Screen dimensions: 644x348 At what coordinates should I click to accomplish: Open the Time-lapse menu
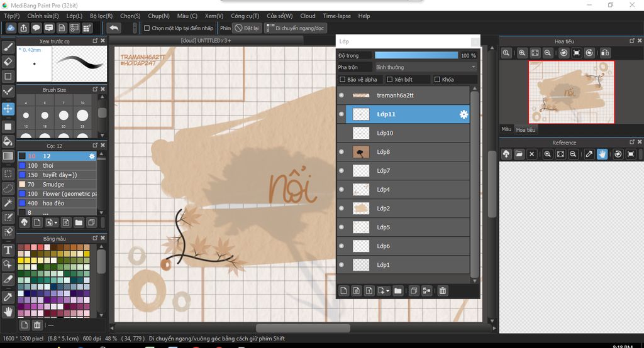[337, 16]
